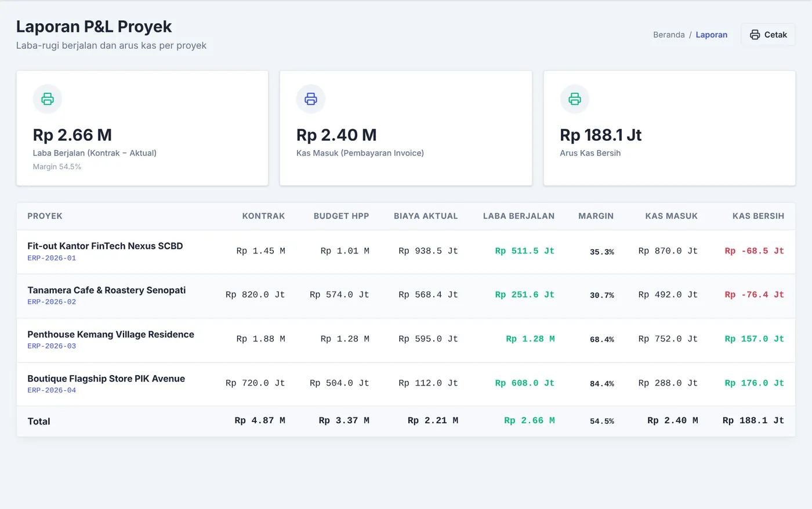The image size is (812, 509).
Task: Select Boutique Flagship Store PIK Avenue project name
Action: coord(106,379)
